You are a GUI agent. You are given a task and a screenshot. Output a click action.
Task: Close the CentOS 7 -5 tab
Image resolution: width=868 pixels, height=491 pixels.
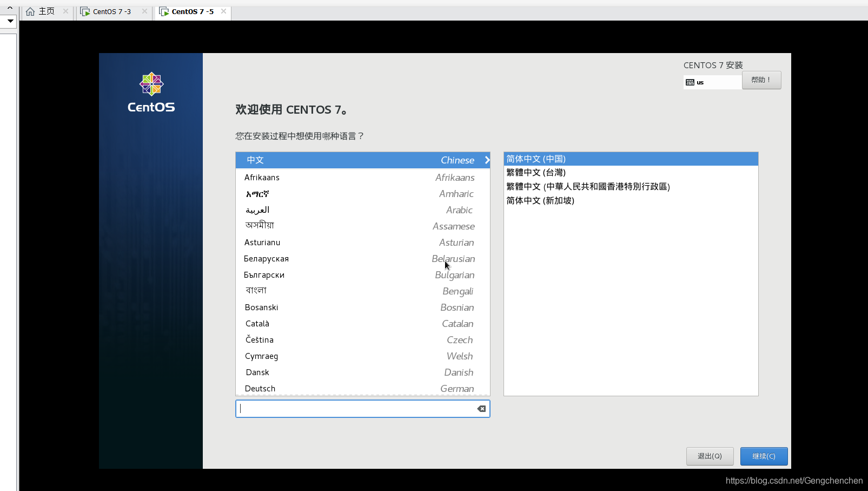223,11
